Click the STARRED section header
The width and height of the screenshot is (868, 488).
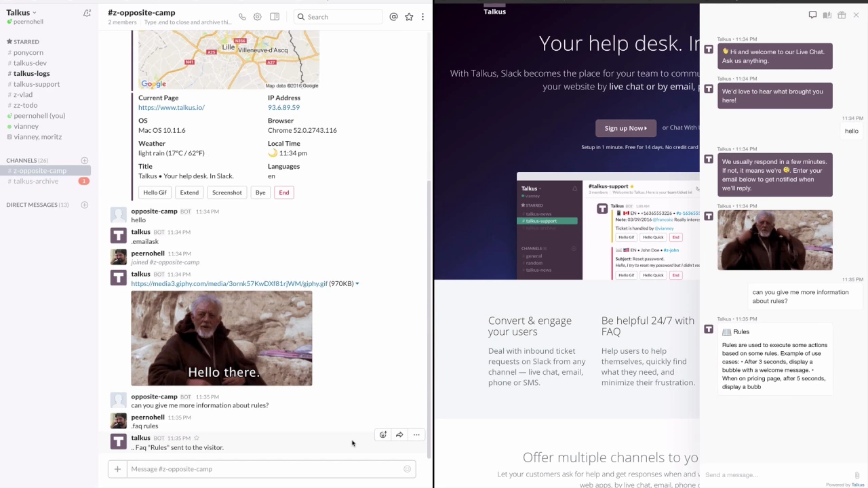[26, 42]
